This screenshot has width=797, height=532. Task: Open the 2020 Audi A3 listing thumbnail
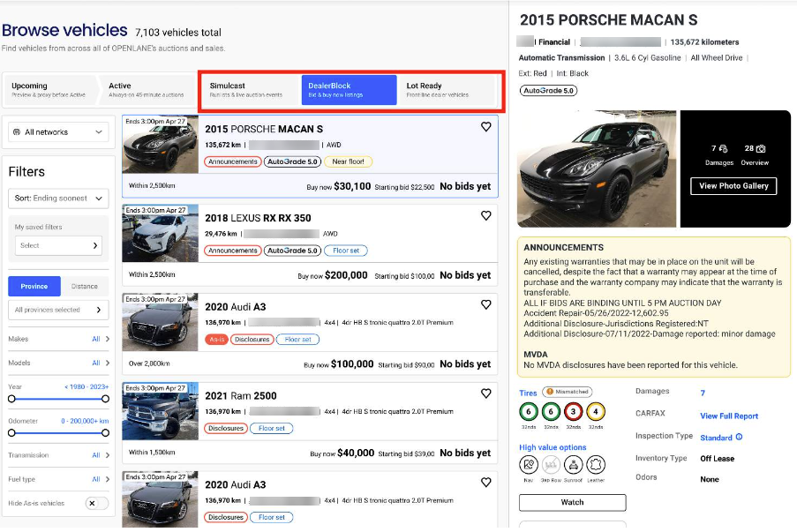160,323
